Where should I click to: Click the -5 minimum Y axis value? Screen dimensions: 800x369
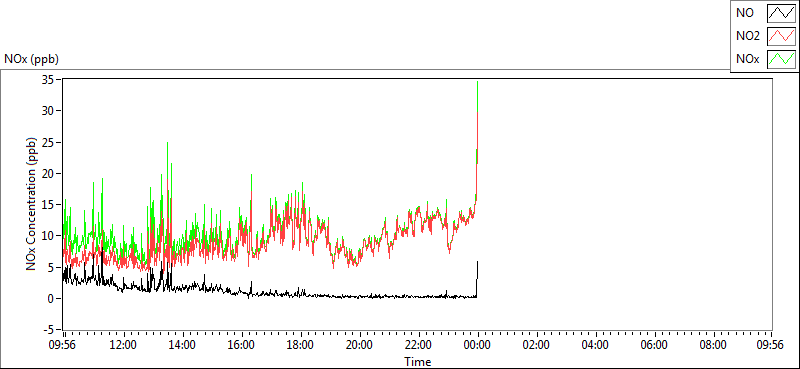click(x=50, y=330)
